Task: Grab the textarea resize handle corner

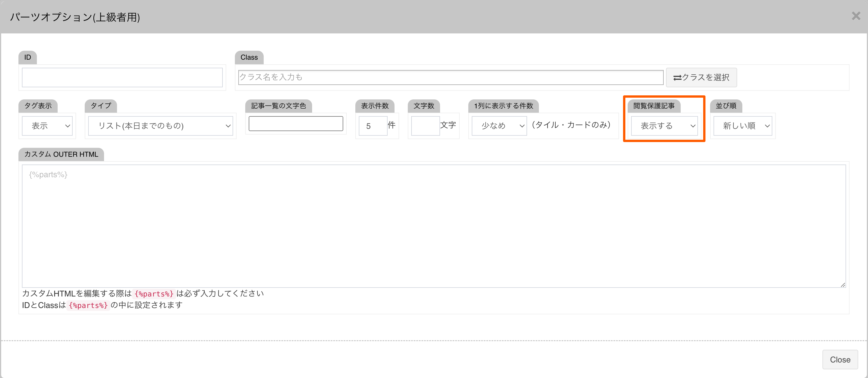Action: [843, 285]
